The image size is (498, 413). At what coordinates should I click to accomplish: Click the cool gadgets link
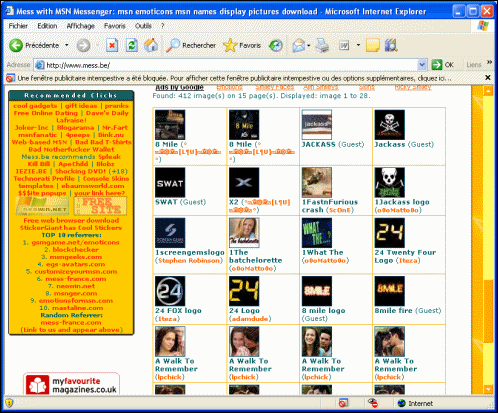pyautogui.click(x=35, y=106)
